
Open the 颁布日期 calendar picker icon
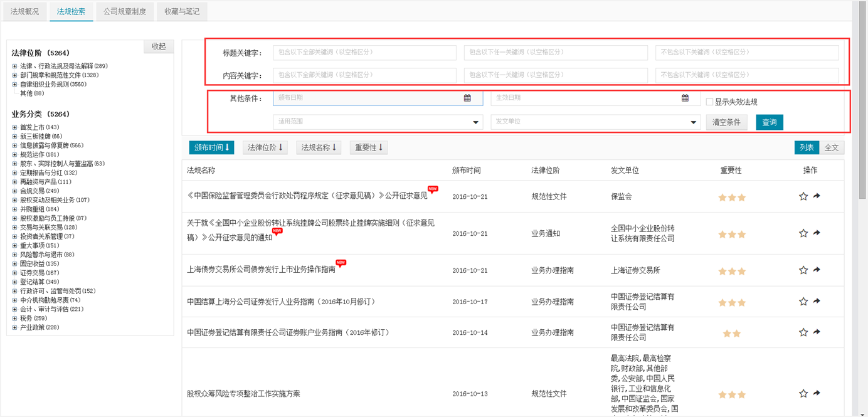click(x=467, y=98)
